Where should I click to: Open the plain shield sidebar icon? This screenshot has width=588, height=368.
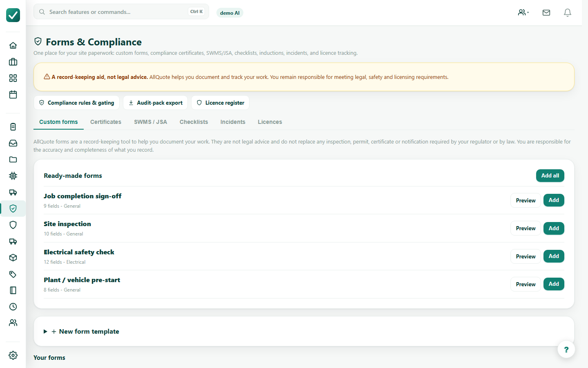click(13, 225)
